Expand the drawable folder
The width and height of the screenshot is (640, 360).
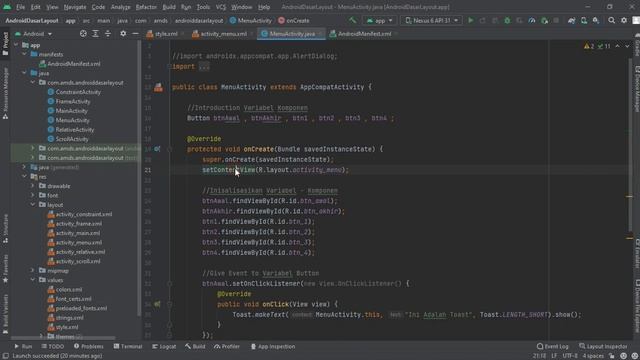pyautogui.click(x=33, y=186)
